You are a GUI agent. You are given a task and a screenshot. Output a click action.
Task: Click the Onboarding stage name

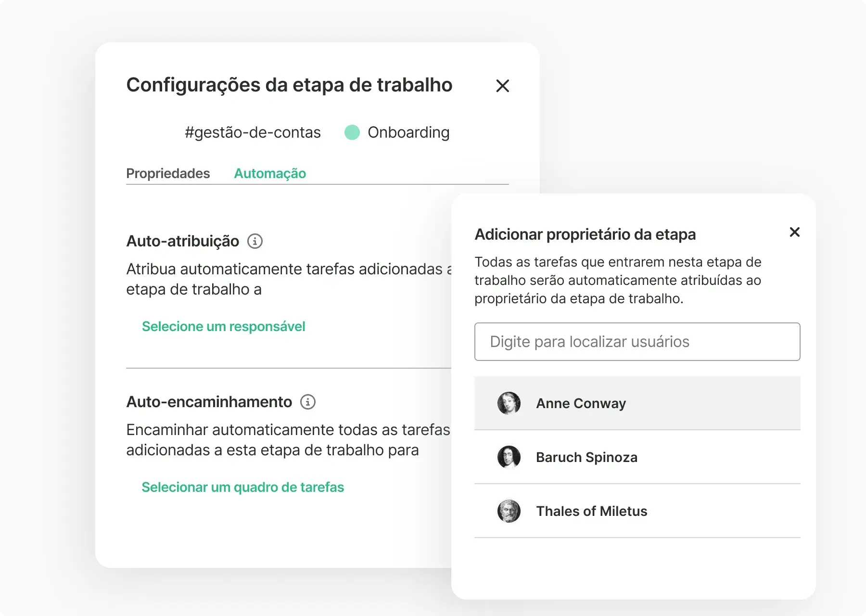[x=408, y=132]
